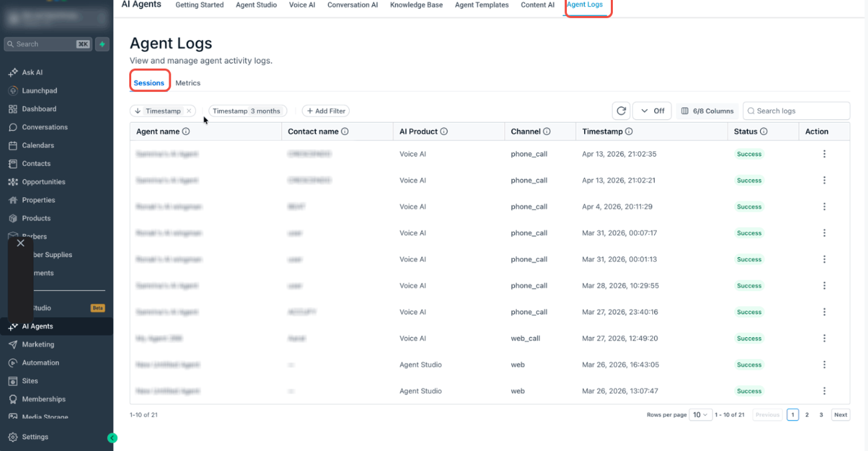The width and height of the screenshot is (868, 451).
Task: Open actions for Apr 4 20:11:29 row
Action: pos(824,207)
